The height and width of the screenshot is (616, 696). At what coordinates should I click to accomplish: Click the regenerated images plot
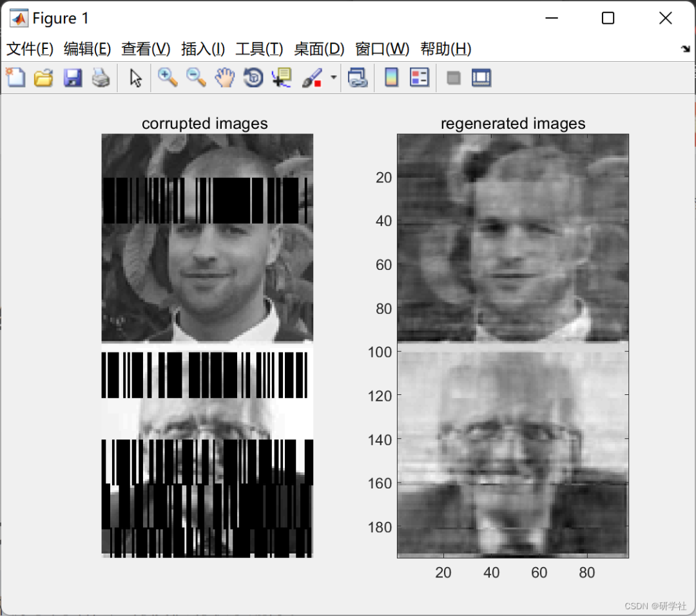click(x=513, y=346)
